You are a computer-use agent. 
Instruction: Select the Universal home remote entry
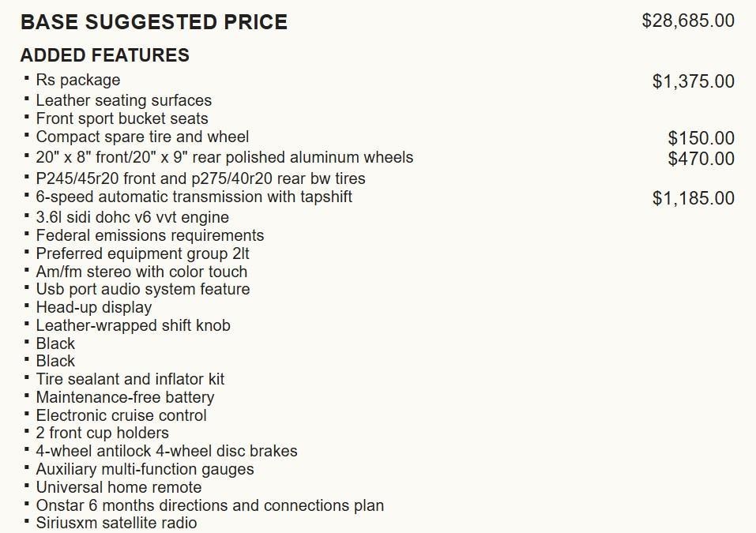coord(119,487)
